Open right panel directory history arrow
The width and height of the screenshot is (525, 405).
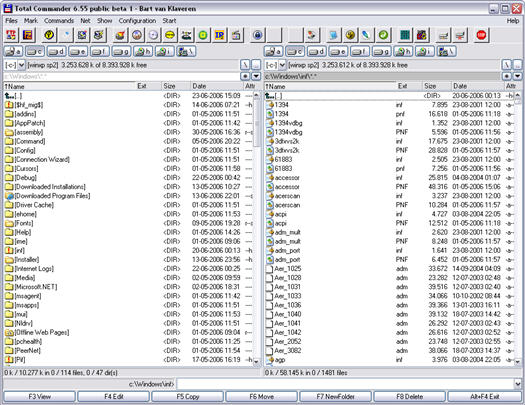tap(517, 76)
